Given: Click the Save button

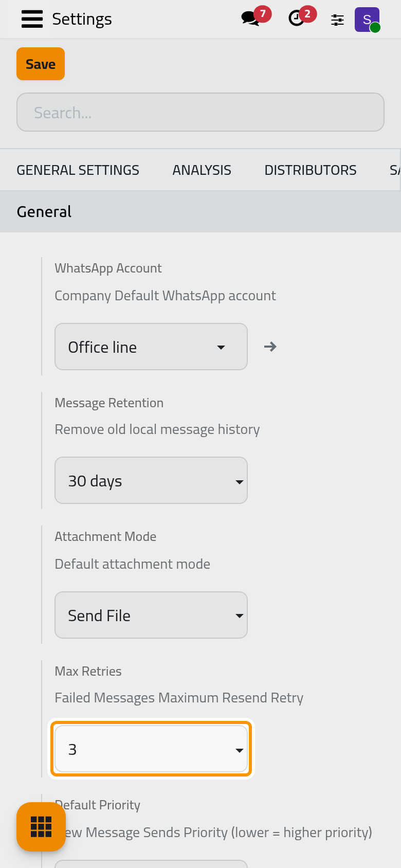Looking at the screenshot, I should [41, 64].
